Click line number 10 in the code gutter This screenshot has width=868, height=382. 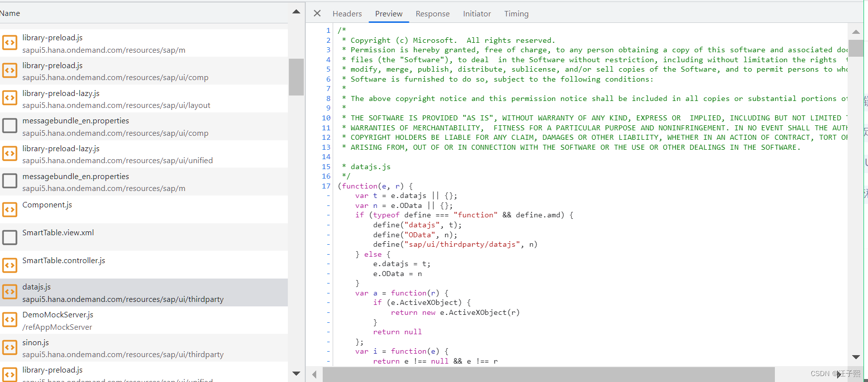pos(326,118)
